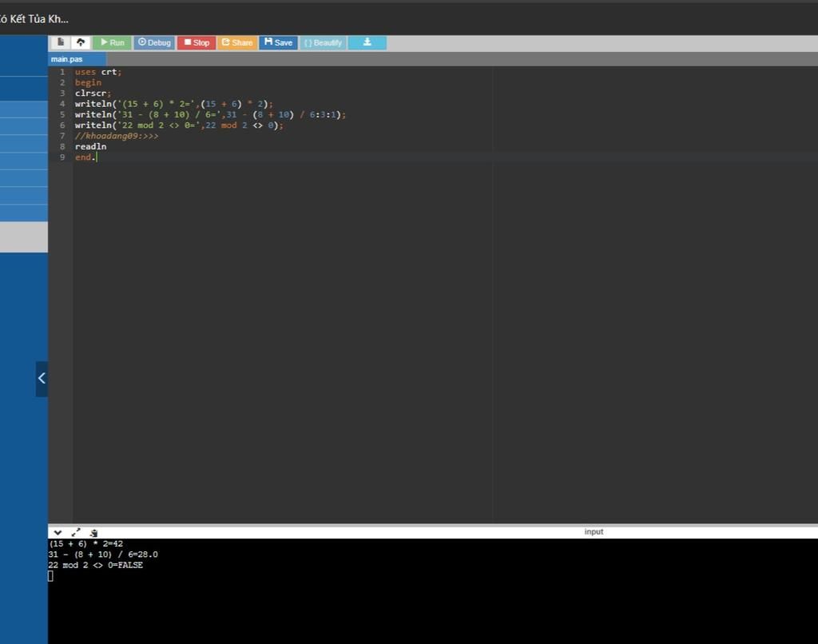The width and height of the screenshot is (818, 644).
Task: Click 'clrscr;' on line 3
Action: (x=93, y=93)
